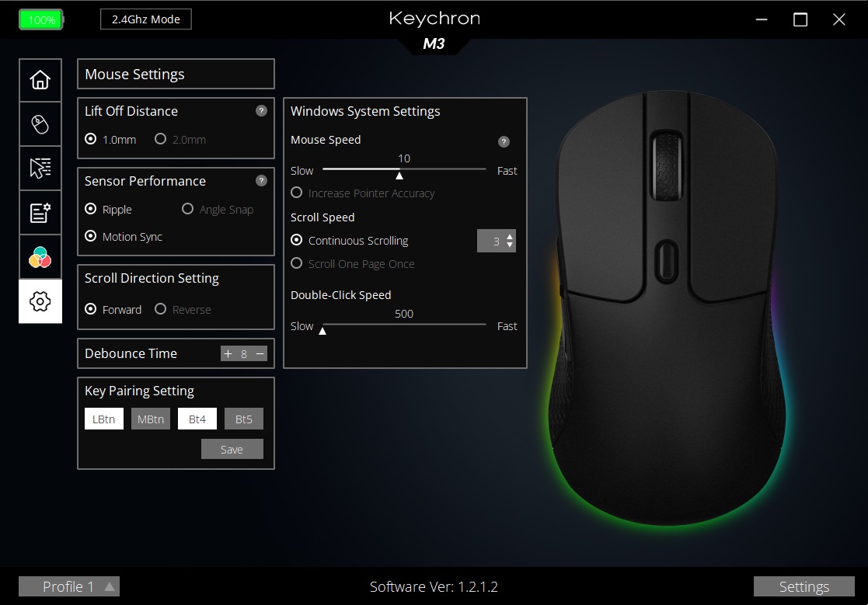
Task: Click the DPI button on mouse image
Action: click(x=667, y=261)
